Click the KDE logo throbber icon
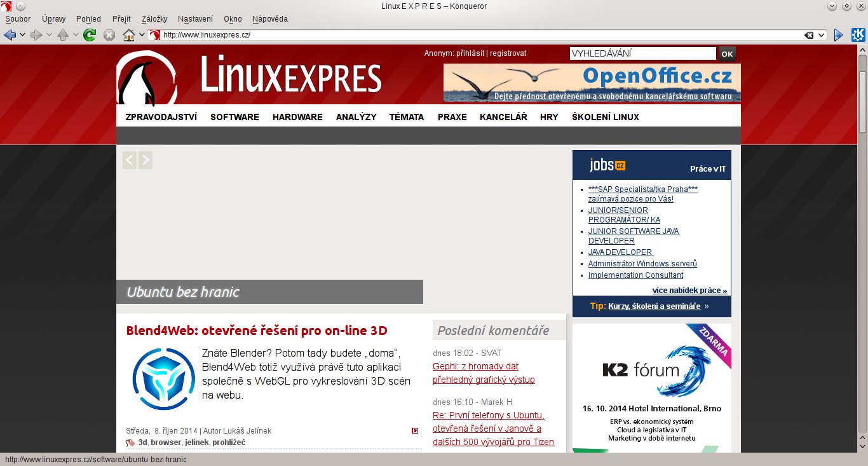The image size is (868, 466). 857,34
